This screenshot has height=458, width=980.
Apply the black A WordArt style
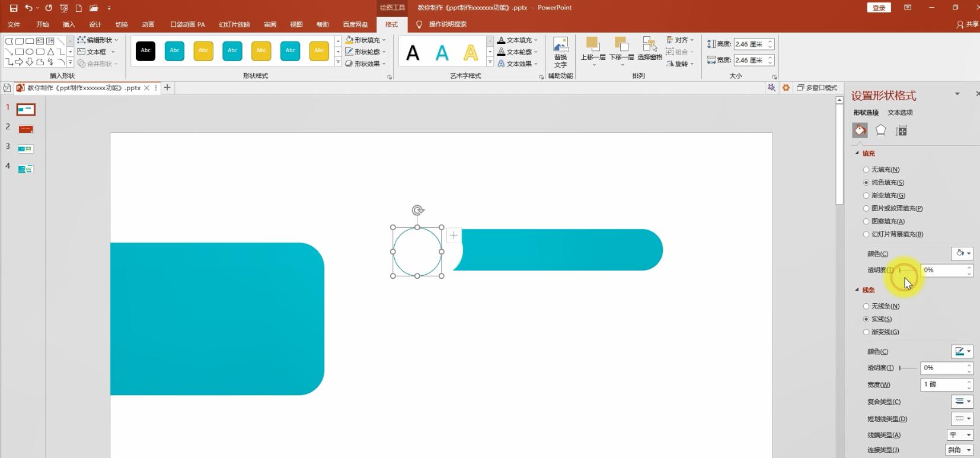(413, 53)
